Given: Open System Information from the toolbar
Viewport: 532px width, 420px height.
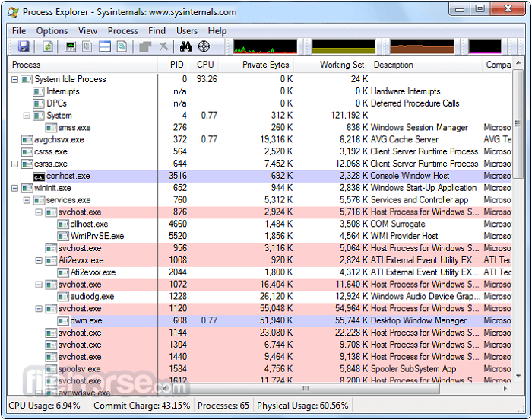Looking at the screenshot, I should [x=71, y=47].
